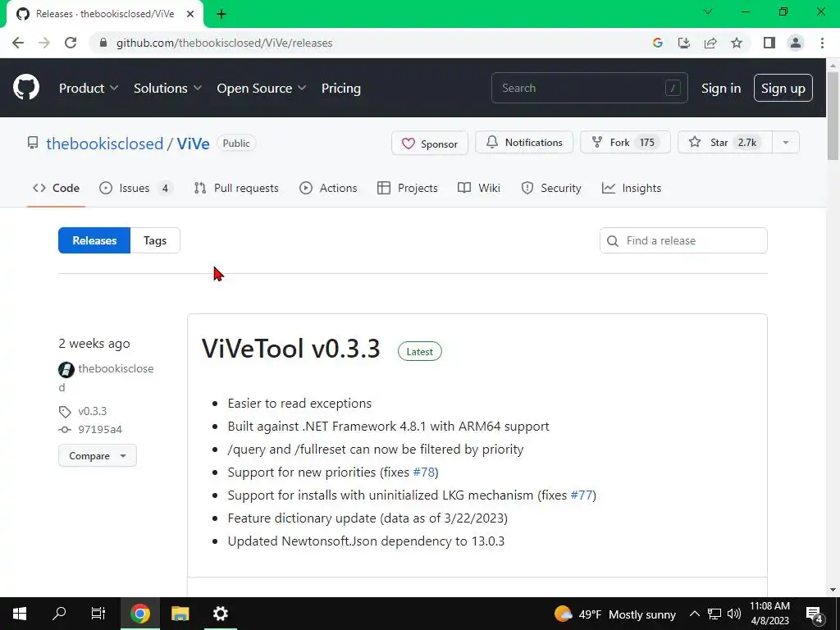Viewport: 840px width, 630px height.
Task: Open the Insights tab
Action: 632,188
